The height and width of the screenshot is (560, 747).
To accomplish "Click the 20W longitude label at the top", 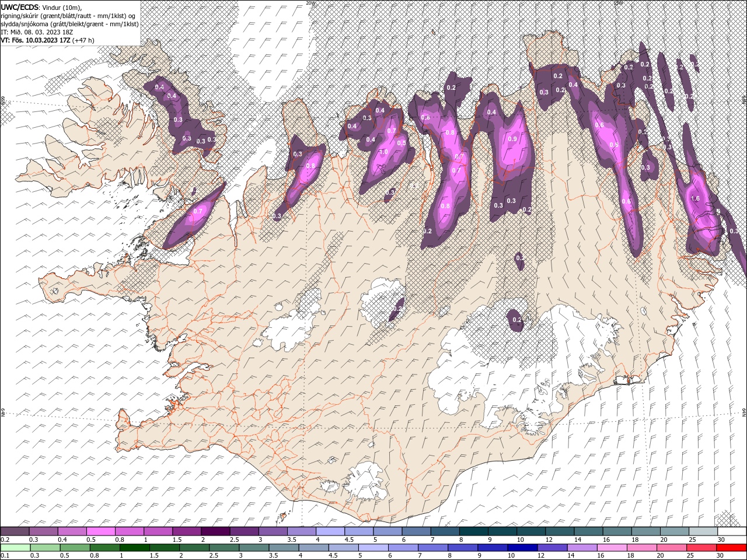I will 310,2.
